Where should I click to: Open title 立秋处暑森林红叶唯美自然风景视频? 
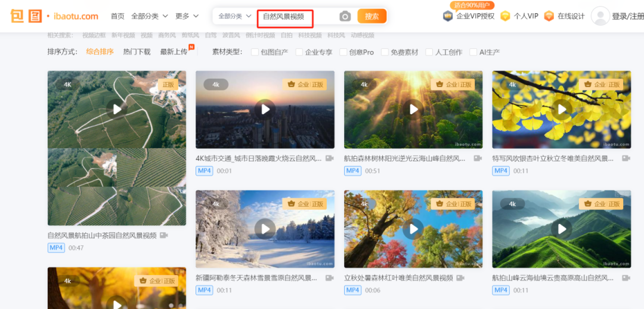pos(398,278)
